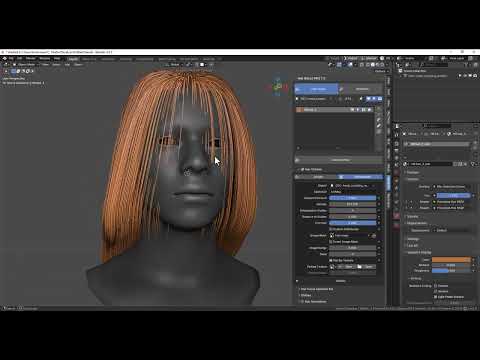Expand the Settings section in material properties
This screenshot has height=360, width=480.
(x=413, y=239)
